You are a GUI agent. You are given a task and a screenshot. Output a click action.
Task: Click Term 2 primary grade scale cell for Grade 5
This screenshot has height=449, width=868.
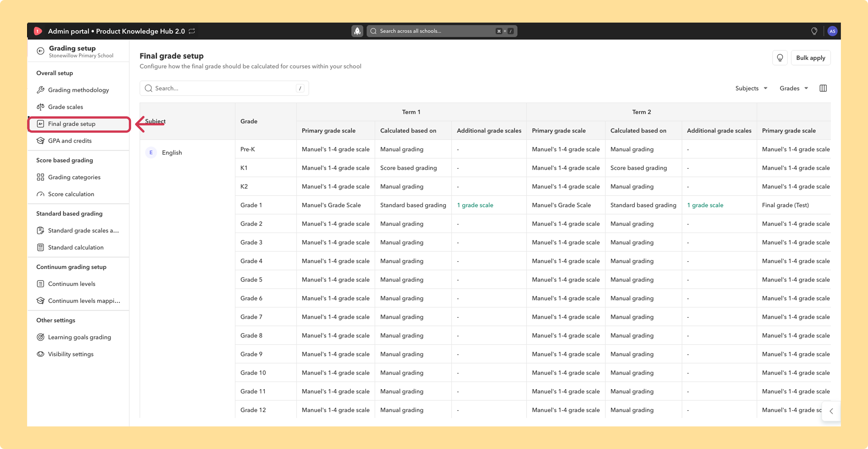click(566, 280)
